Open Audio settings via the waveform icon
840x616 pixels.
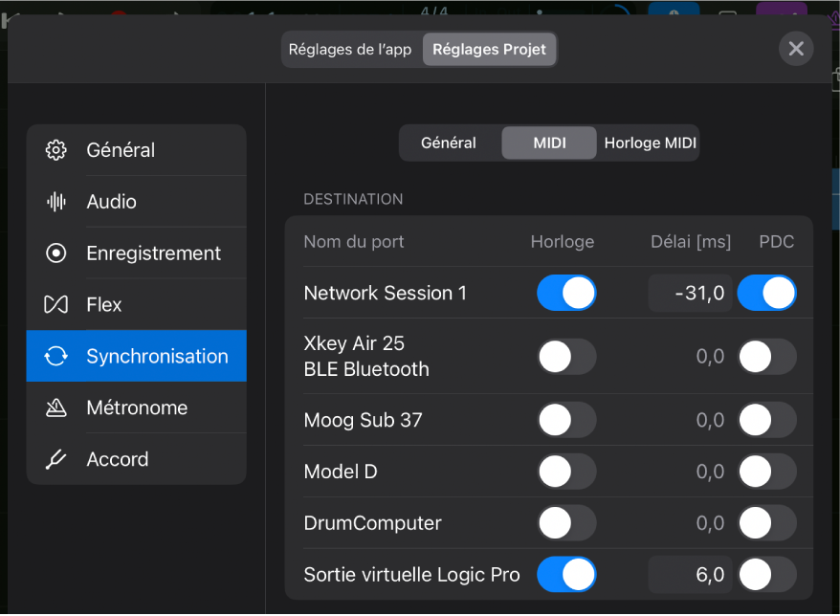click(x=55, y=202)
